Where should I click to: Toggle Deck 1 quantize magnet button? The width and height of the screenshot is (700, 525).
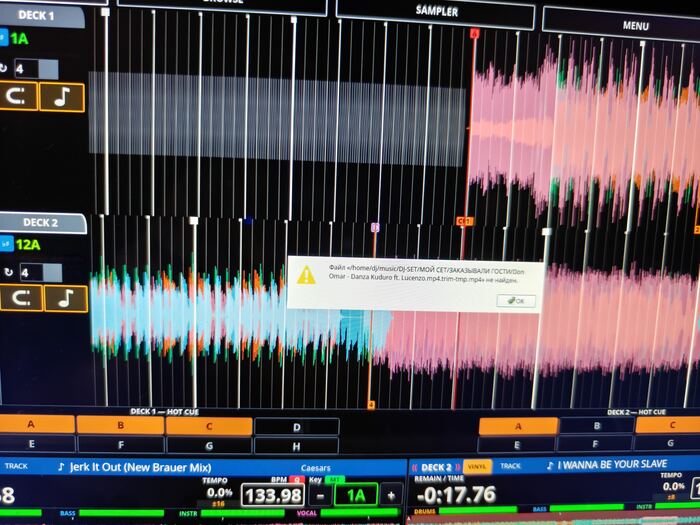[x=17, y=96]
